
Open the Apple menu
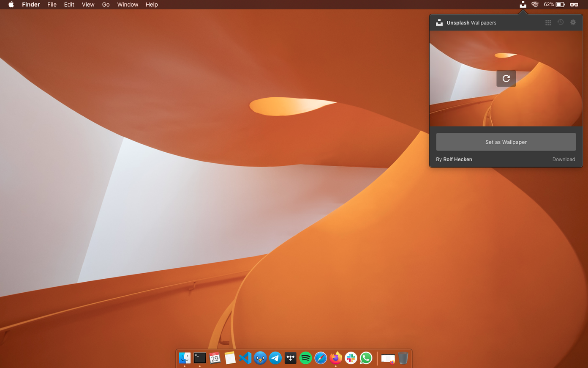click(10, 5)
